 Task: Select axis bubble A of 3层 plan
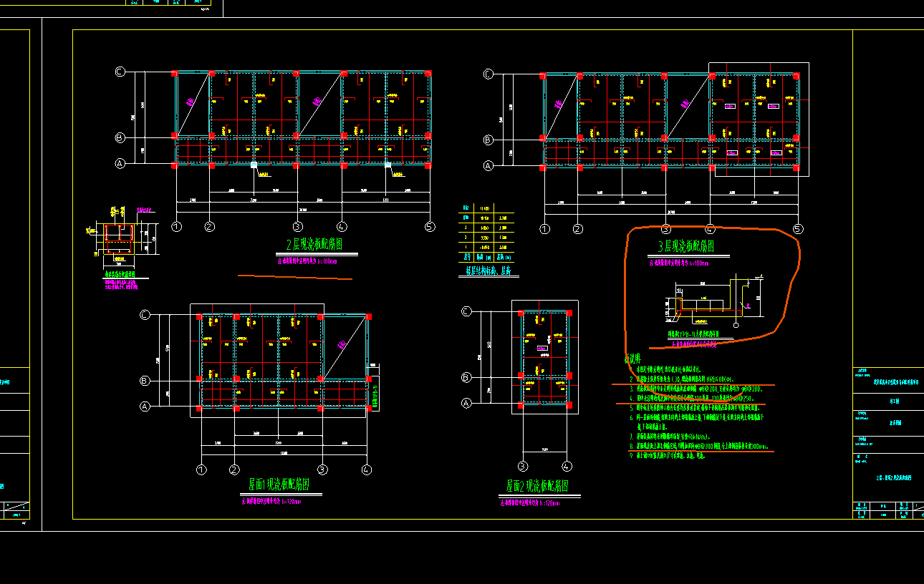(x=489, y=166)
